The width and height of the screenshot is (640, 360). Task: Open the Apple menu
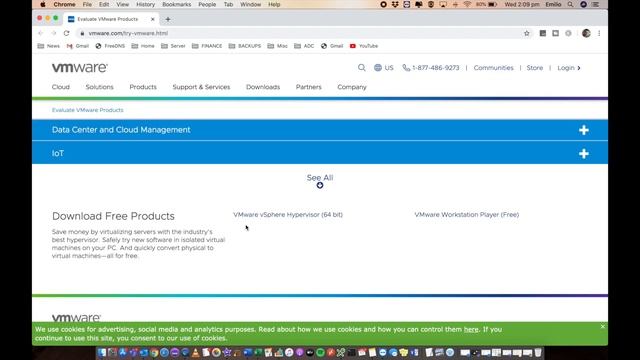click(43, 4)
